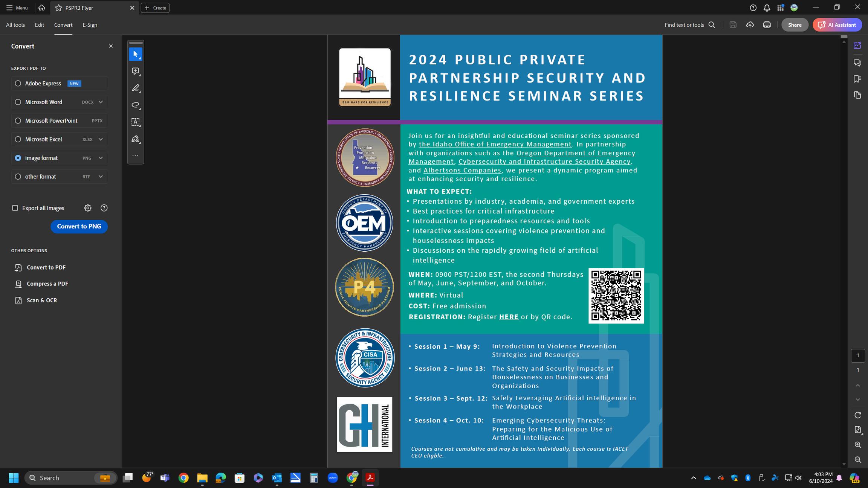Viewport: 868px width, 488px height.
Task: Select the Microsoft Word export radio button
Action: point(18,102)
